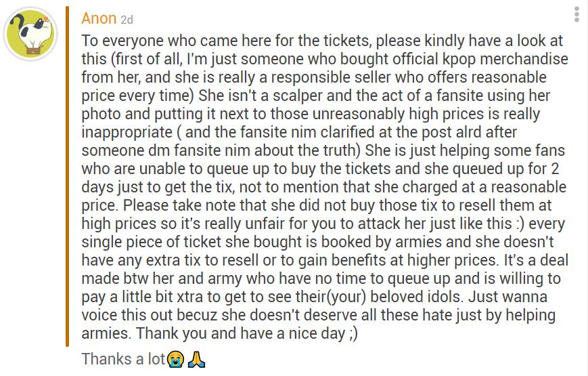This screenshot has width=588, height=376.
Task: Click the 2d timestamp
Action: coord(127,20)
